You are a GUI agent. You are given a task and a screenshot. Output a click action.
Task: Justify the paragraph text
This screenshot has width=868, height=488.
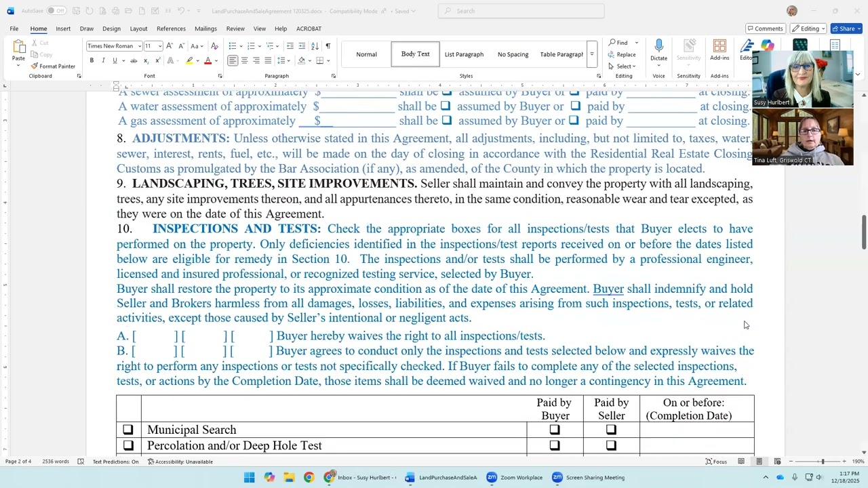[267, 61]
